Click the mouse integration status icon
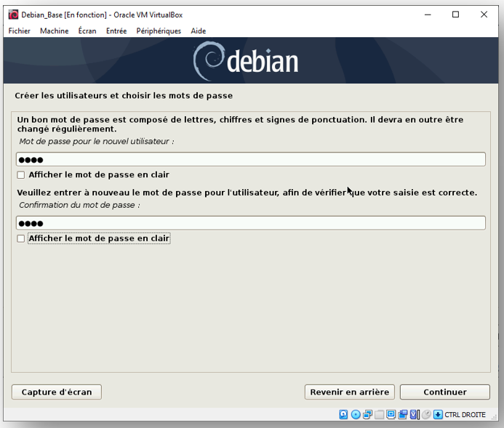The height and width of the screenshot is (428, 504). pos(426,414)
